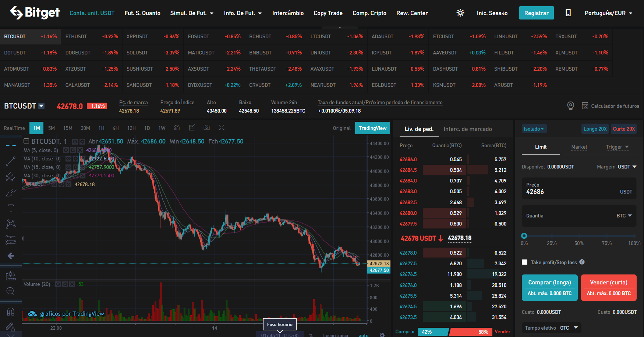Switch to the Market order tab

579,147
